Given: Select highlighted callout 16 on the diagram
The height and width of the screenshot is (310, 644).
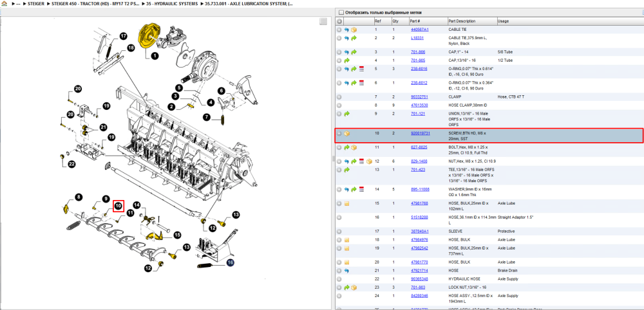Looking at the screenshot, I should pyautogui.click(x=230, y=263).
